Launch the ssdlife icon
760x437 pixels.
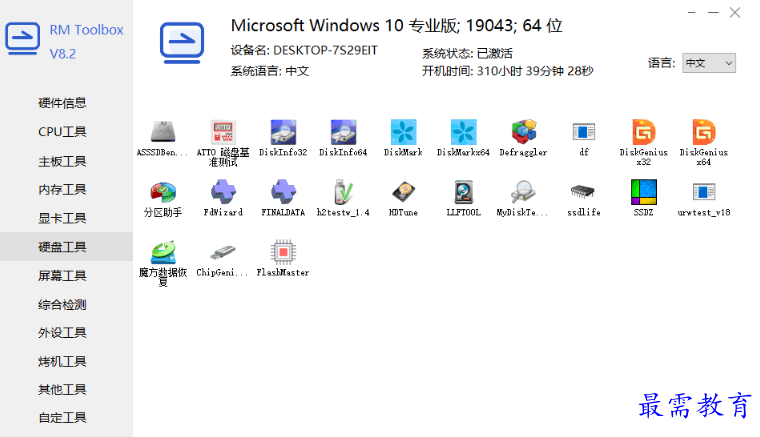[584, 192]
